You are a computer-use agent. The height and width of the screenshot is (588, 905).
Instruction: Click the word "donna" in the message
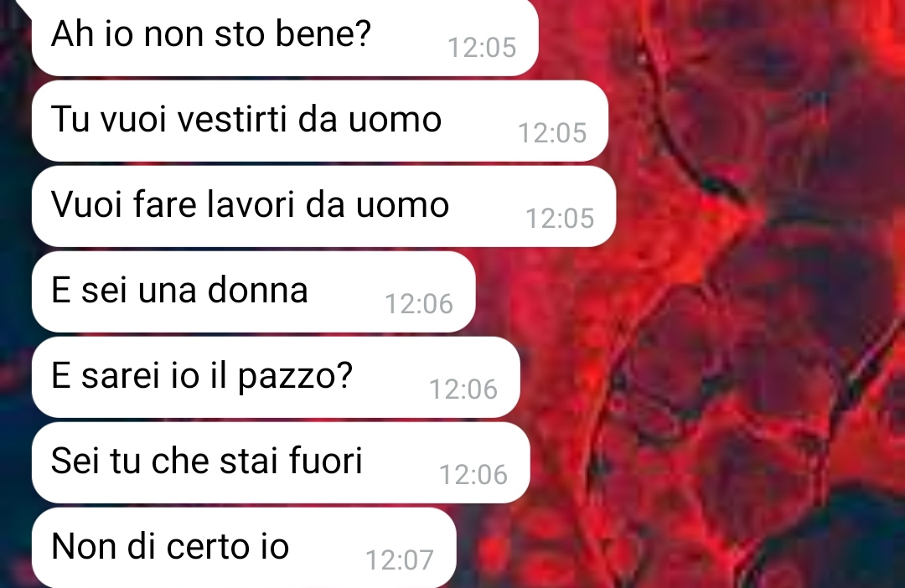tap(257, 290)
